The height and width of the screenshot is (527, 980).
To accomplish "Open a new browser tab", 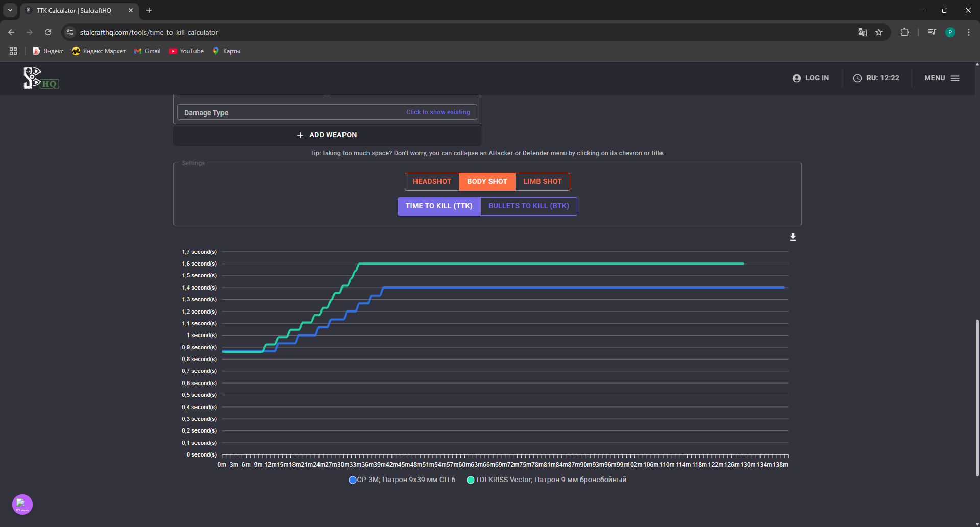I will pyautogui.click(x=149, y=10).
